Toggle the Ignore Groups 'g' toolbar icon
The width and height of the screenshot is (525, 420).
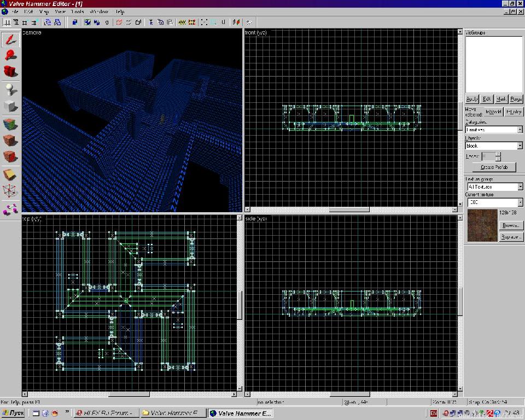tap(107, 22)
